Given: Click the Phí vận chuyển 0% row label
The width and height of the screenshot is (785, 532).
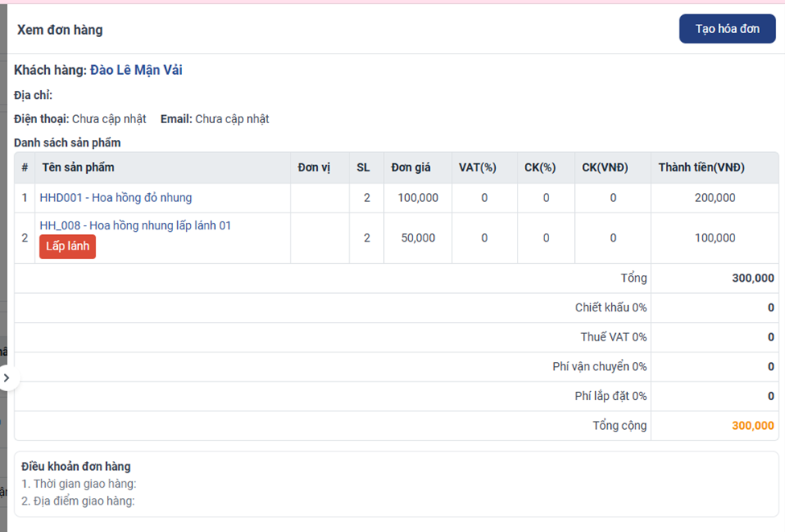Looking at the screenshot, I should pyautogui.click(x=599, y=366).
